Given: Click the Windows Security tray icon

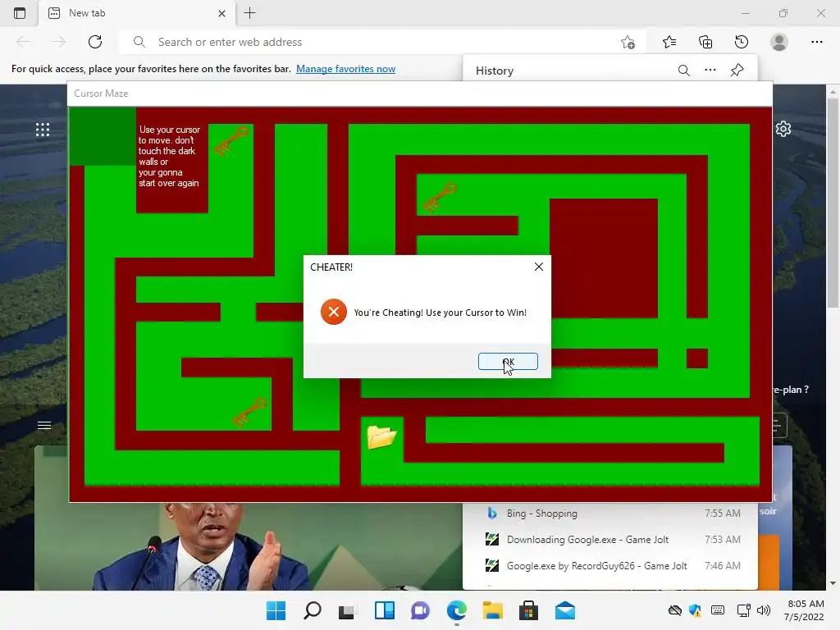Looking at the screenshot, I should 696,610.
